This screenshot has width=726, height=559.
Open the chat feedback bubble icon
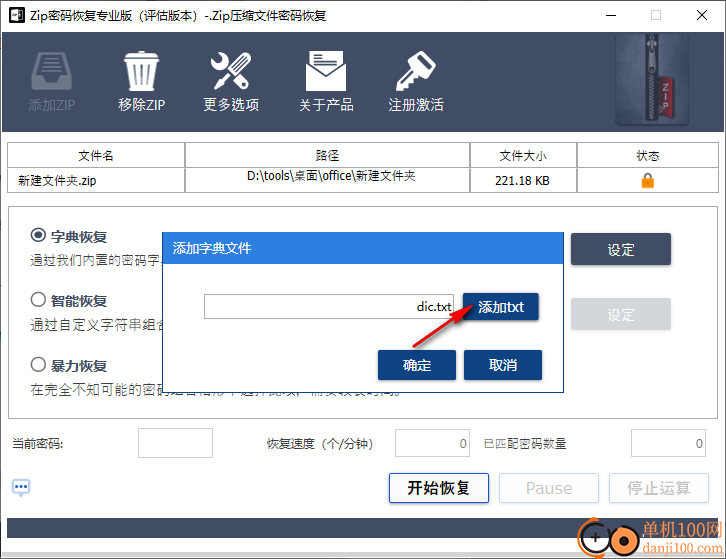[21, 487]
